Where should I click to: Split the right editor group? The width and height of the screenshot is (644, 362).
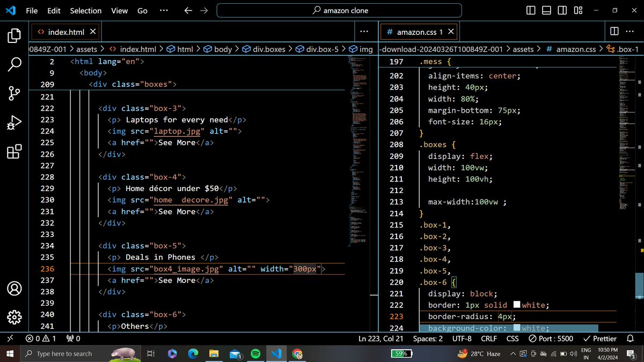tap(614, 32)
